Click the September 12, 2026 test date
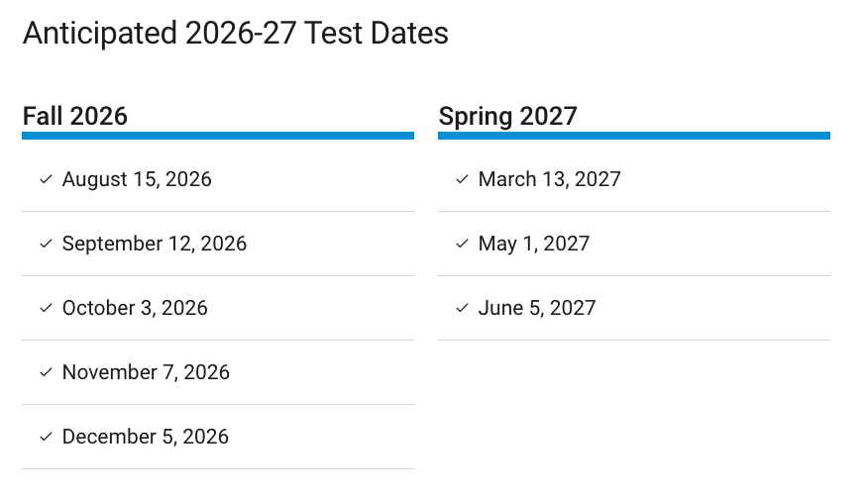868x498 pixels. click(155, 244)
